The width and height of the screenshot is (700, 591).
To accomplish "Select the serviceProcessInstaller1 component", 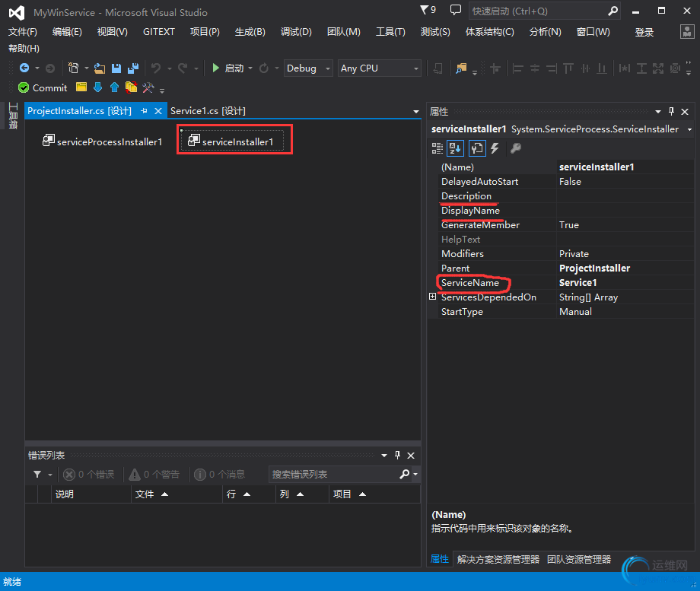I will pyautogui.click(x=102, y=142).
